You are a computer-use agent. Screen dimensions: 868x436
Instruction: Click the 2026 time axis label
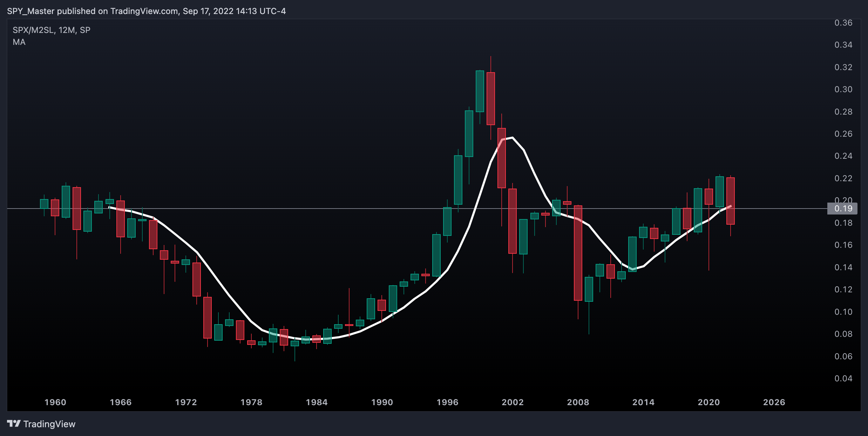[x=774, y=402]
